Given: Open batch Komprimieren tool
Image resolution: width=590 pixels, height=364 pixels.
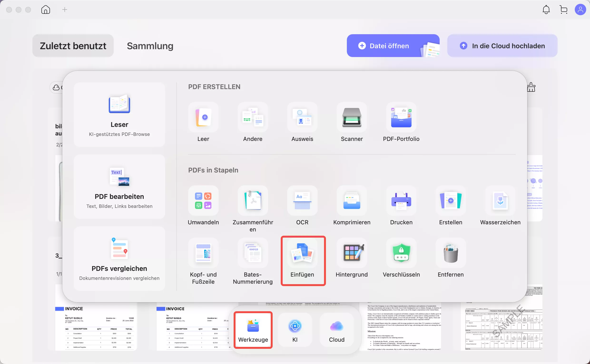Looking at the screenshot, I should (352, 206).
